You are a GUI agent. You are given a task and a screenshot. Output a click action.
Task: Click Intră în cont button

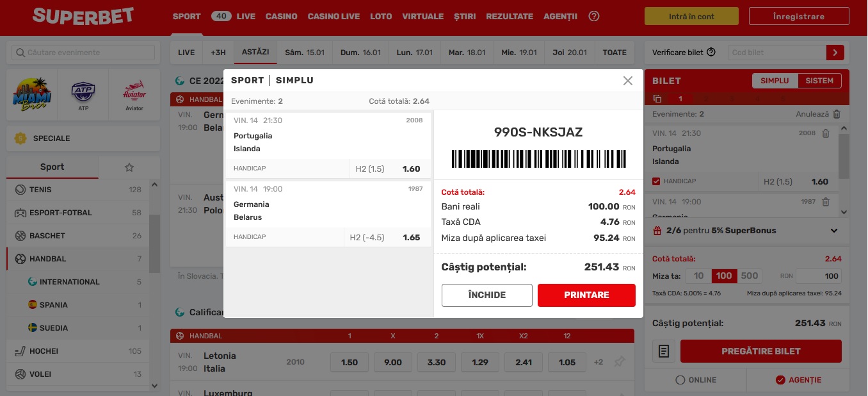pyautogui.click(x=691, y=17)
